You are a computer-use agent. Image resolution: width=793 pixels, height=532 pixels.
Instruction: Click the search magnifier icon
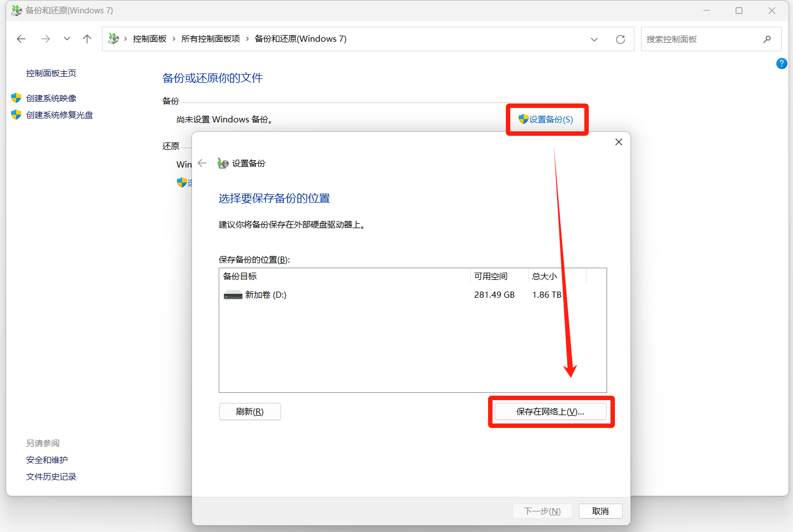coord(767,40)
